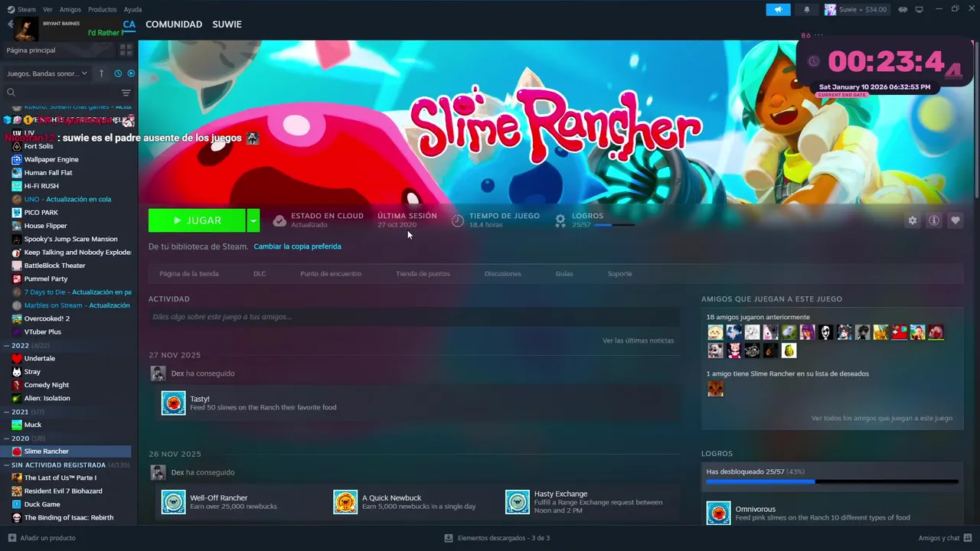Open the Juegos, Bandas sonoras dropdown
The image size is (980, 551).
click(47, 73)
